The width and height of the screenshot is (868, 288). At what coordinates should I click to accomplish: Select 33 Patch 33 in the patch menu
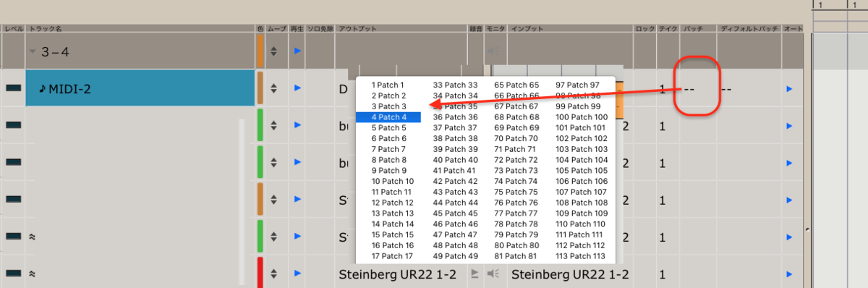[455, 85]
